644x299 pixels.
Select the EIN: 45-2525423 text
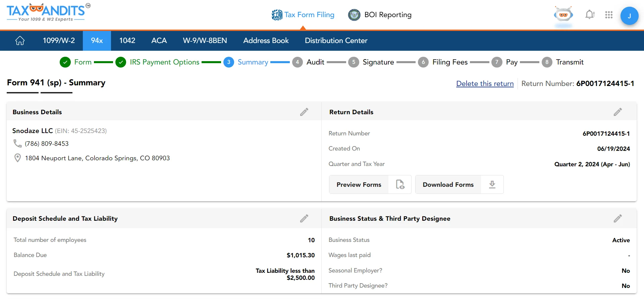81,131
